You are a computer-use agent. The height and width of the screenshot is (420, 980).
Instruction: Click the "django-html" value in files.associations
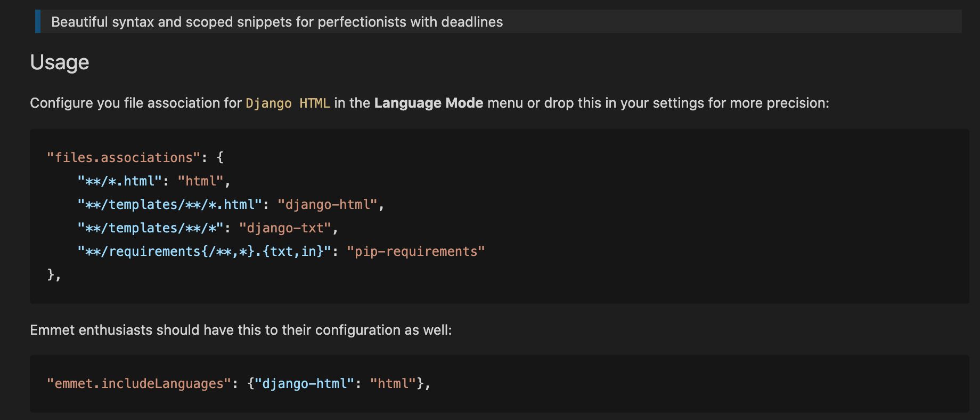(x=327, y=205)
